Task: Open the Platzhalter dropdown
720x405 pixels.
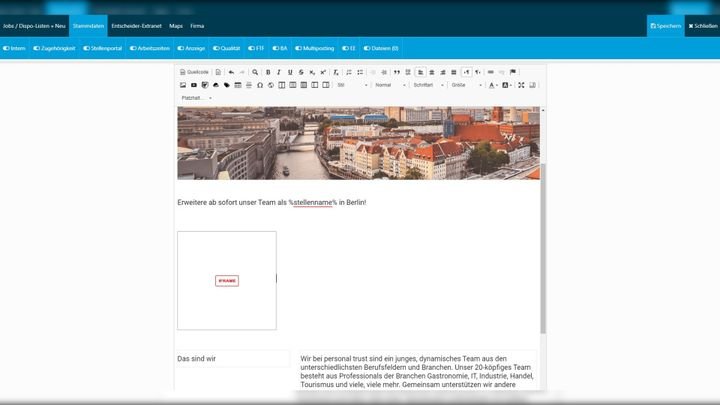Action: coord(197,98)
